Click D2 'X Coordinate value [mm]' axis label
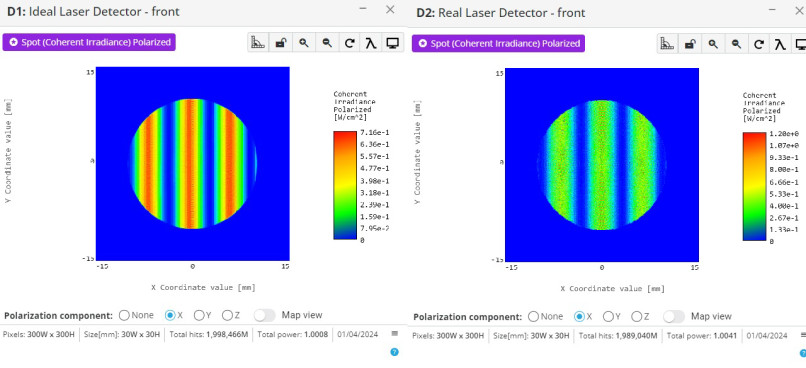This screenshot has height=368, width=806. [612, 288]
